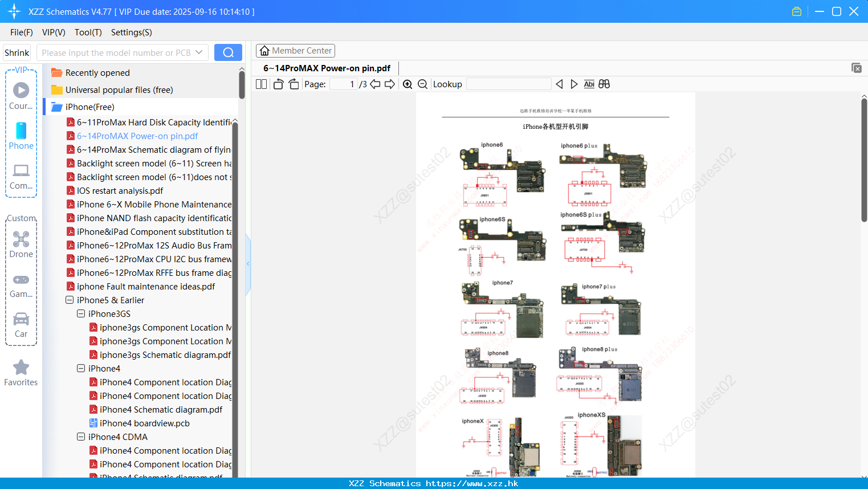Open the Settings(S) menu
This screenshot has height=489, width=868.
[132, 32]
